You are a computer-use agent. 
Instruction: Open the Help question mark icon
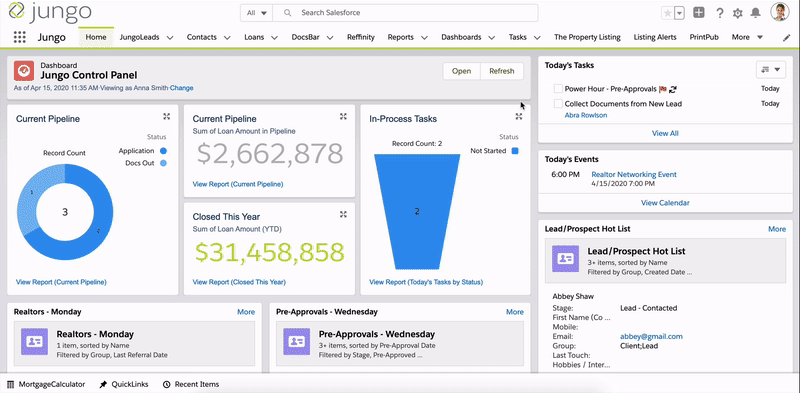coord(719,13)
